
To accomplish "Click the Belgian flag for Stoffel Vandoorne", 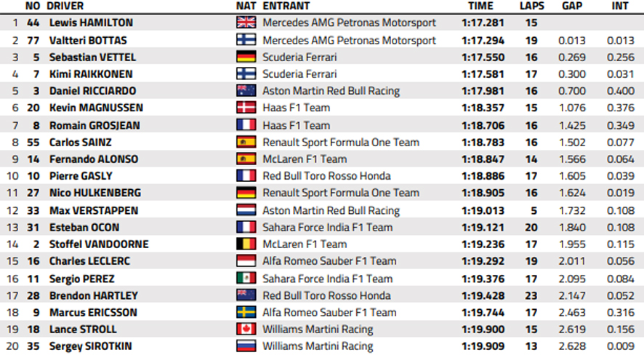I will coord(246,244).
